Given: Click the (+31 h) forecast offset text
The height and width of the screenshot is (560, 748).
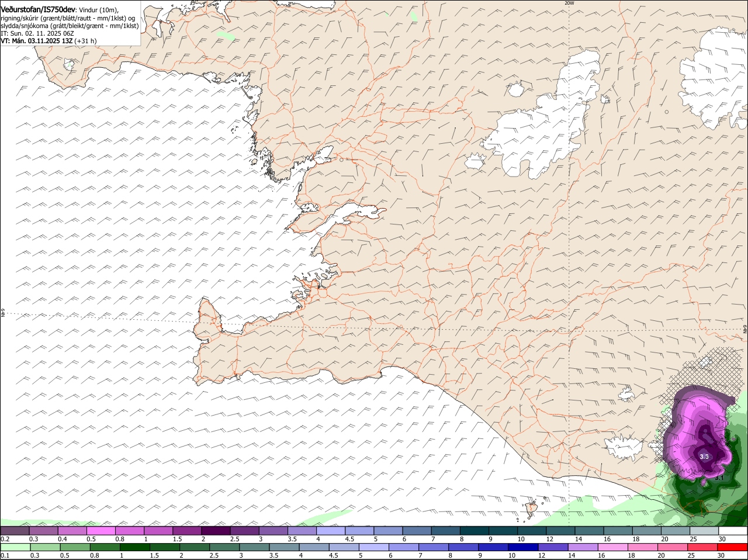Looking at the screenshot, I should (85, 41).
